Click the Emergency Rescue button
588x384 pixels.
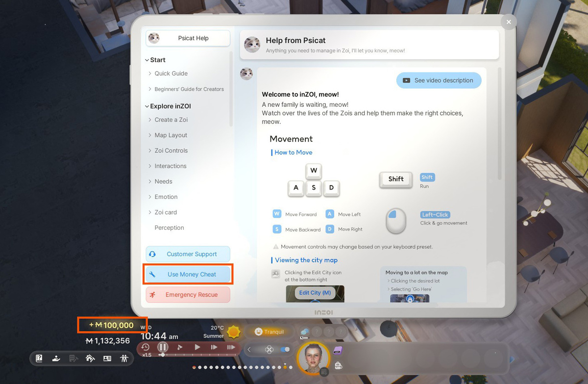pos(188,295)
